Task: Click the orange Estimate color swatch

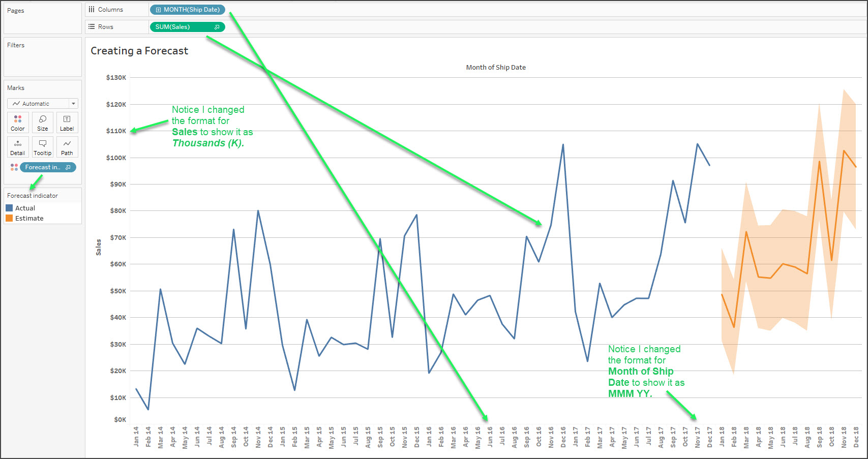Action: tap(9, 218)
